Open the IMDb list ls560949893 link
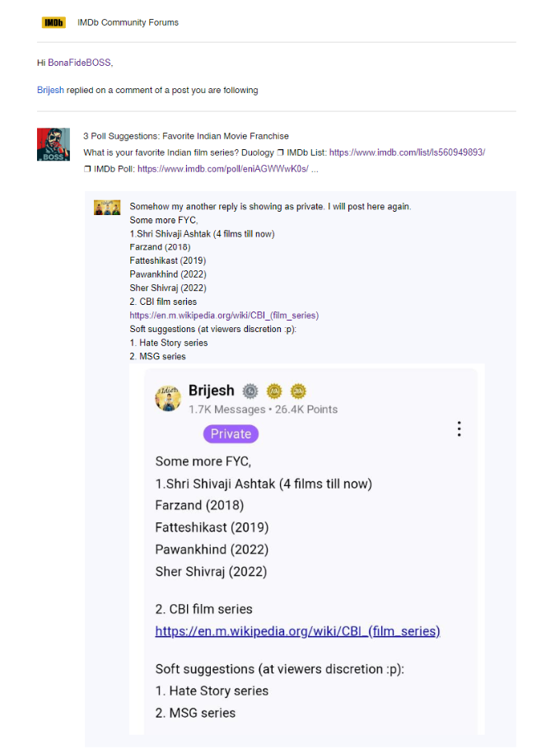This screenshot has width=560, height=754. pyautogui.click(x=407, y=152)
